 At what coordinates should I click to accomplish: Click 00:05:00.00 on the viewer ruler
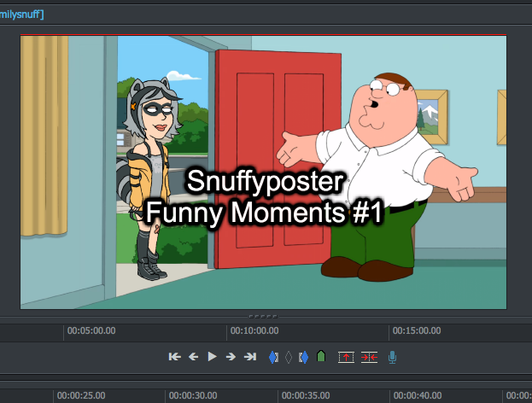(91, 330)
